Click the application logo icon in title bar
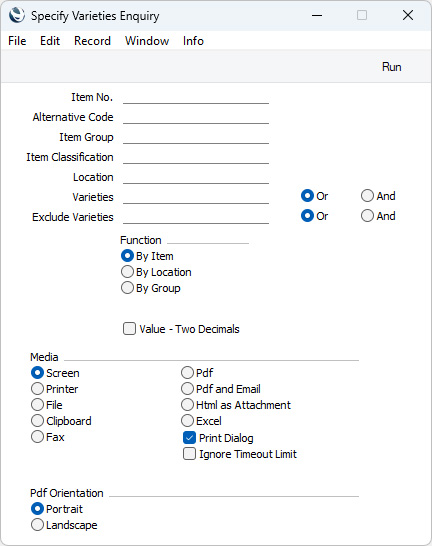432x546 pixels. click(x=17, y=16)
